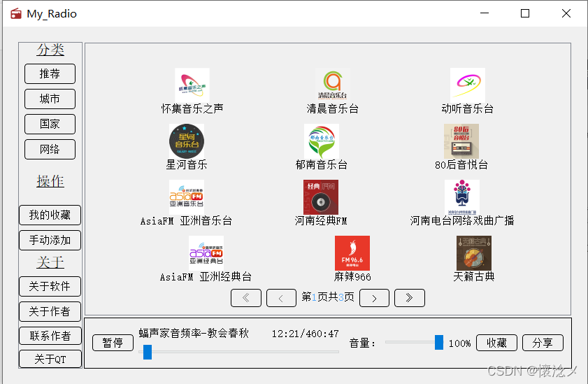Select AsiaFM 亚洲音乐台 logo
588x384 pixels.
(x=187, y=197)
